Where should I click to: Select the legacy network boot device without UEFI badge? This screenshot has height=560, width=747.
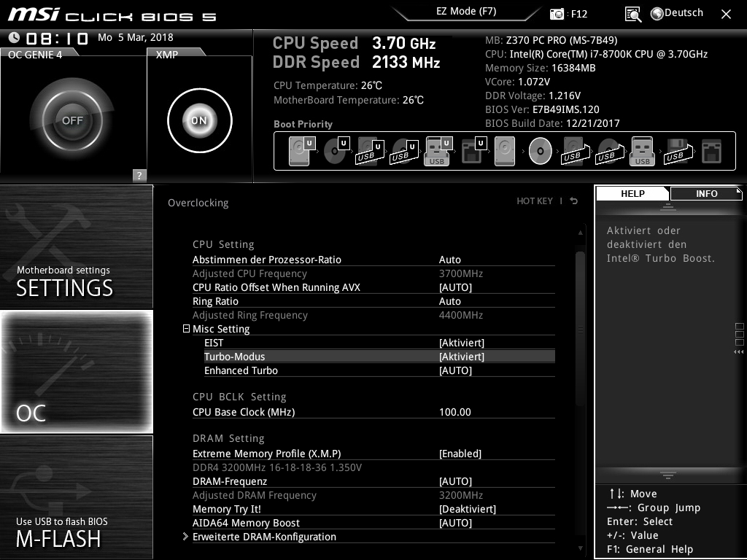coord(712,151)
